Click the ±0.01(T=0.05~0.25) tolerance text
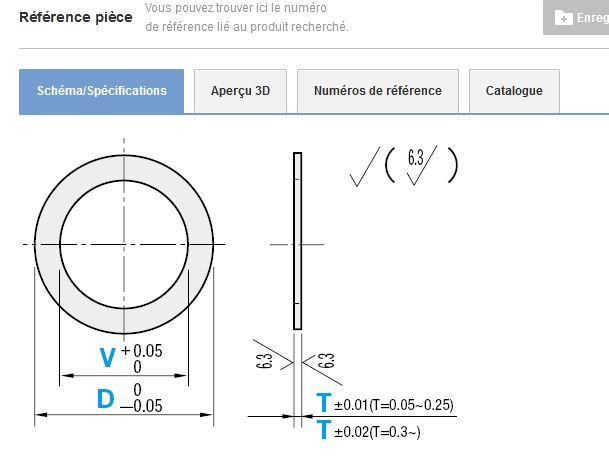609x456 pixels. pyautogui.click(x=394, y=405)
